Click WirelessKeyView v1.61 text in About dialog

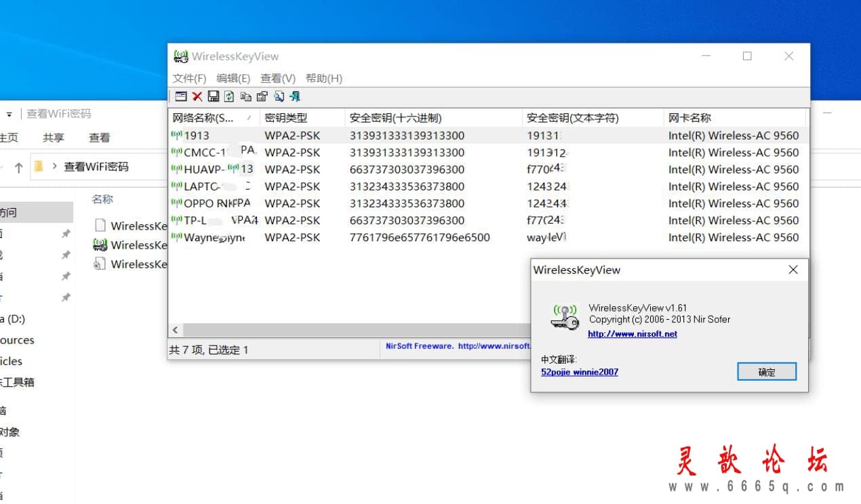[x=638, y=308]
